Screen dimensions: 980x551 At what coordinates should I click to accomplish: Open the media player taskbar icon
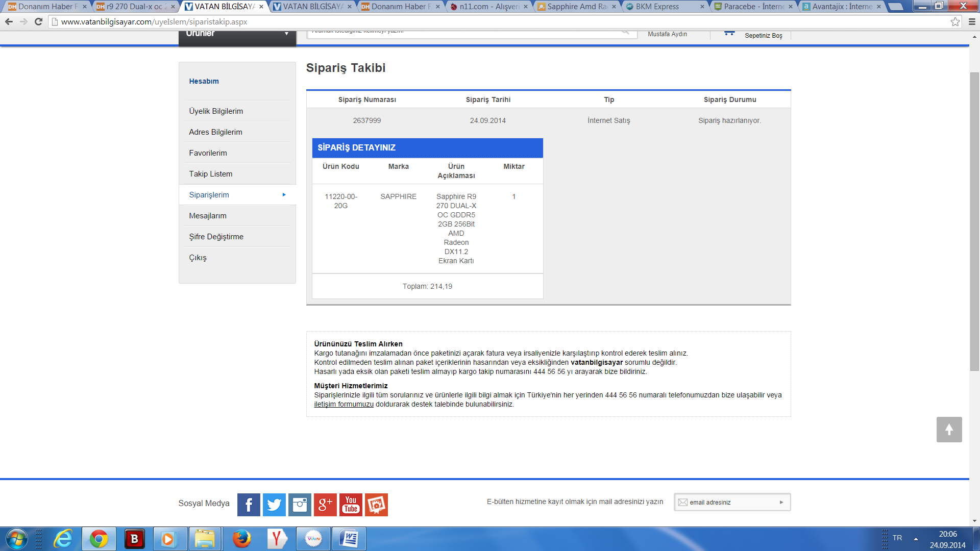click(x=169, y=539)
